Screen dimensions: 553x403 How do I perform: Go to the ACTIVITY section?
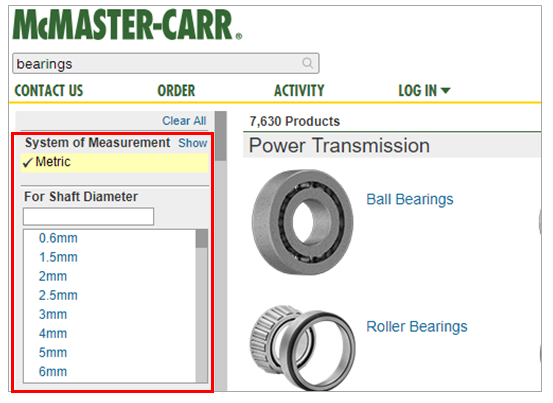[x=299, y=91]
